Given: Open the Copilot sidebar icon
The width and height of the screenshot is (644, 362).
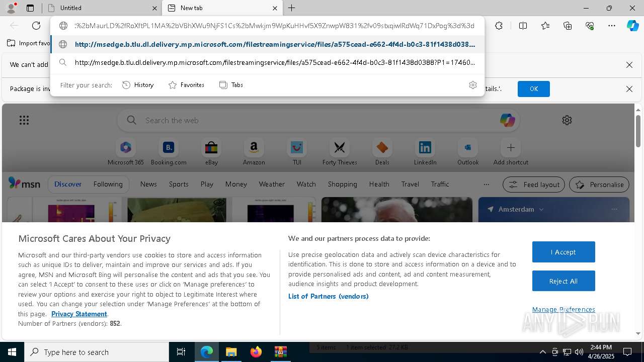Looking at the screenshot, I should 632,26.
